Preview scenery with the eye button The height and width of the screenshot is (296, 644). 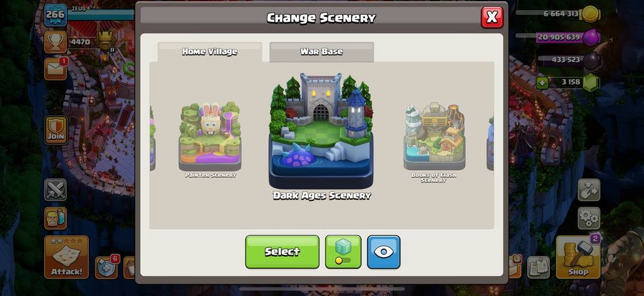coord(383,252)
